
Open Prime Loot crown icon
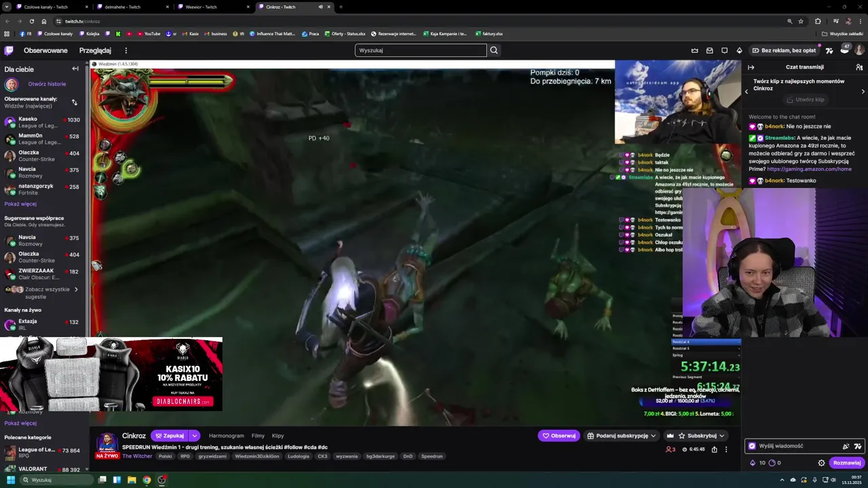click(x=694, y=50)
